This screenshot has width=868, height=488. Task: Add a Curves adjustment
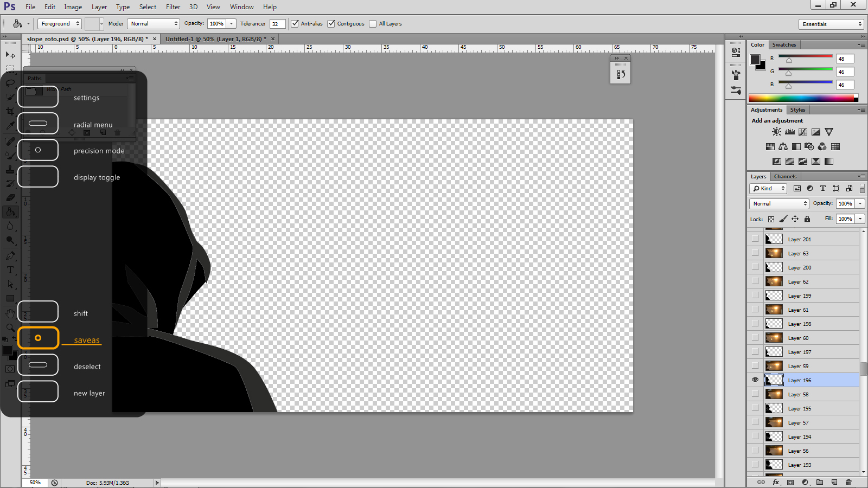[803, 132]
